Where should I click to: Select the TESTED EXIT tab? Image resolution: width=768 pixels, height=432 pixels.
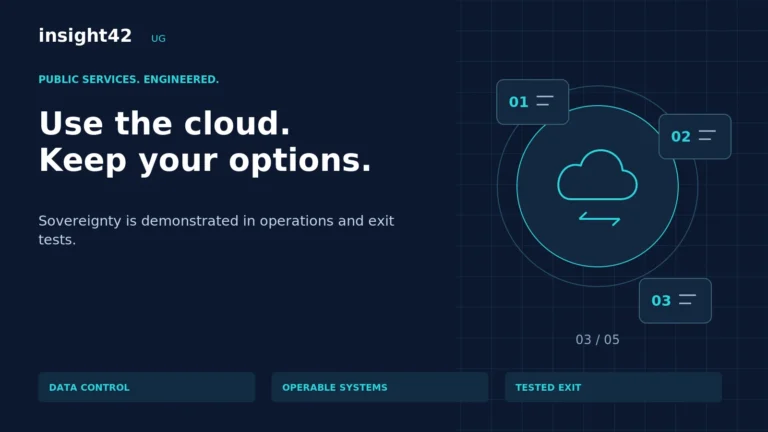[613, 387]
